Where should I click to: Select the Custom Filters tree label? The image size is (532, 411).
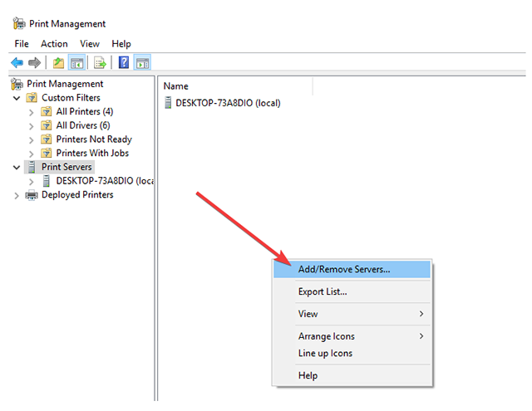71,98
